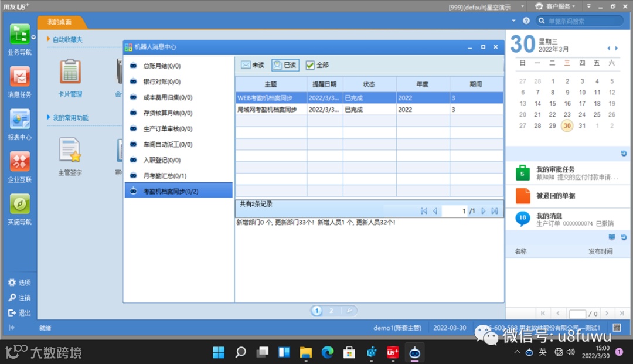This screenshot has width=633, height=364.
Task: Select row 局域网考勤机档案同步
Action: tap(369, 110)
